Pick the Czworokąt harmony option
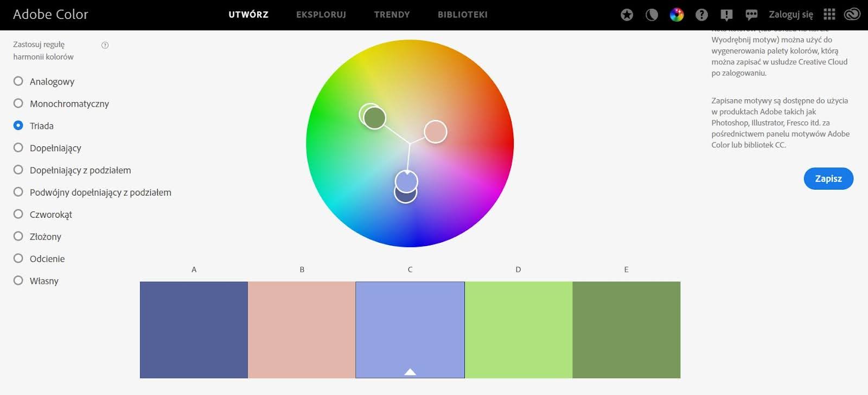Image resolution: width=868 pixels, height=395 pixels. tap(18, 214)
